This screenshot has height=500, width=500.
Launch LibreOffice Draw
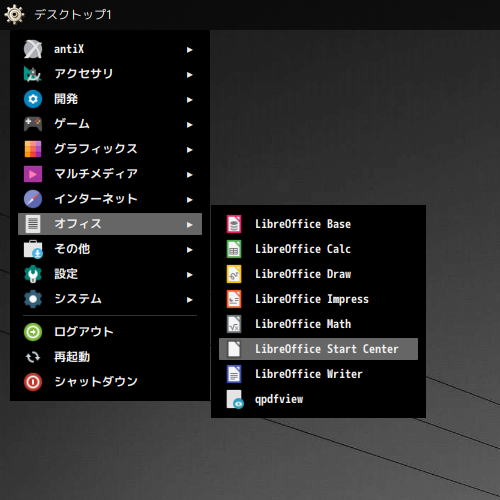click(x=318, y=274)
